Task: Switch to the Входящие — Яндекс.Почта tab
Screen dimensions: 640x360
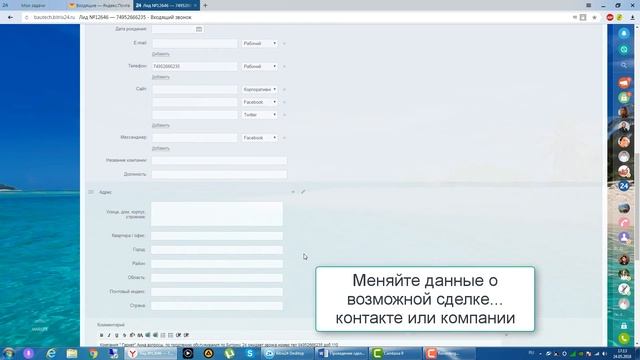Action: coord(100,5)
